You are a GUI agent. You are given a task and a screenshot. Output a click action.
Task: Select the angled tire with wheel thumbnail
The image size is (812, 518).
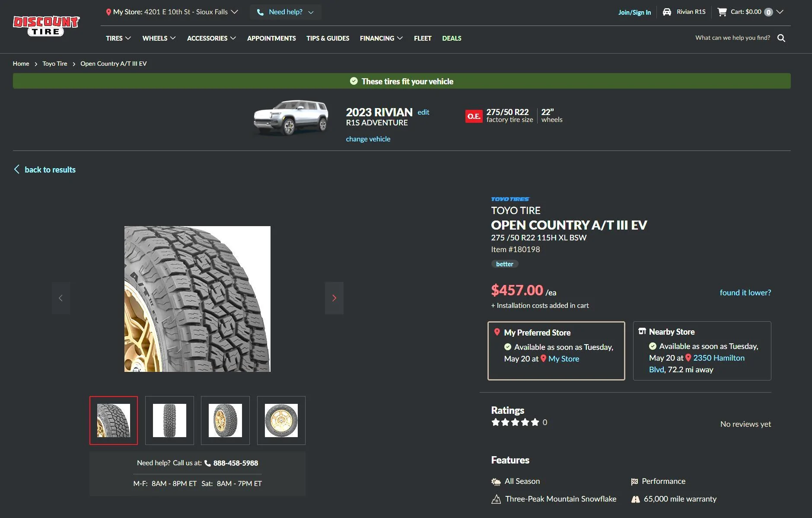[x=225, y=420]
